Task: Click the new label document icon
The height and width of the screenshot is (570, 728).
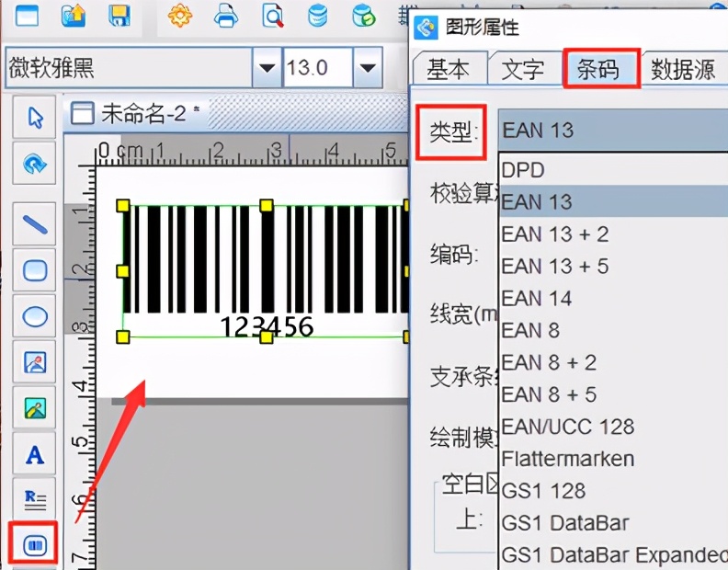Action: pos(28,16)
